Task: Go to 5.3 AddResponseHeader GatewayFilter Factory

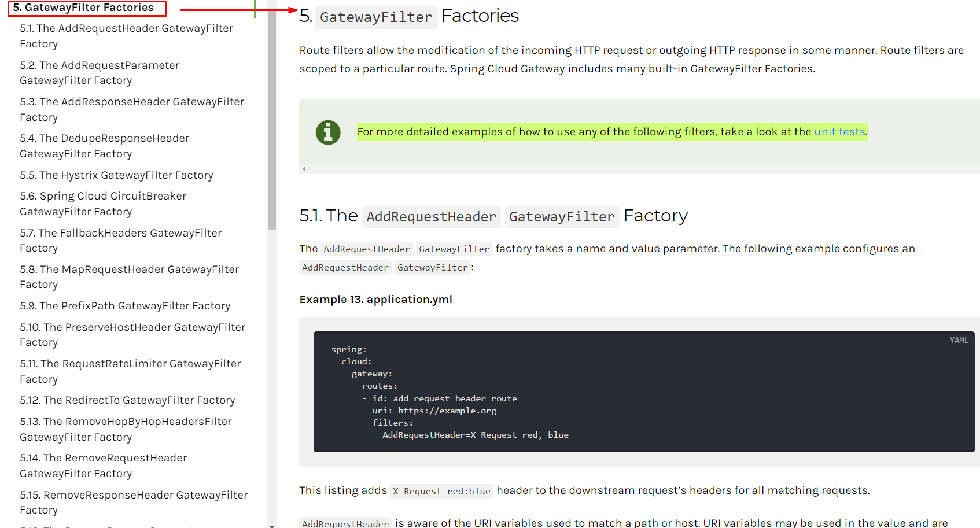Action: click(x=132, y=109)
